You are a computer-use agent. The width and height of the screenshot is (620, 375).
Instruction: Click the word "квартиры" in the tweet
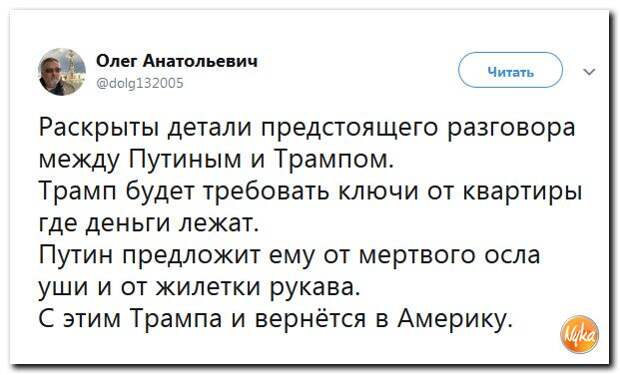(522, 193)
